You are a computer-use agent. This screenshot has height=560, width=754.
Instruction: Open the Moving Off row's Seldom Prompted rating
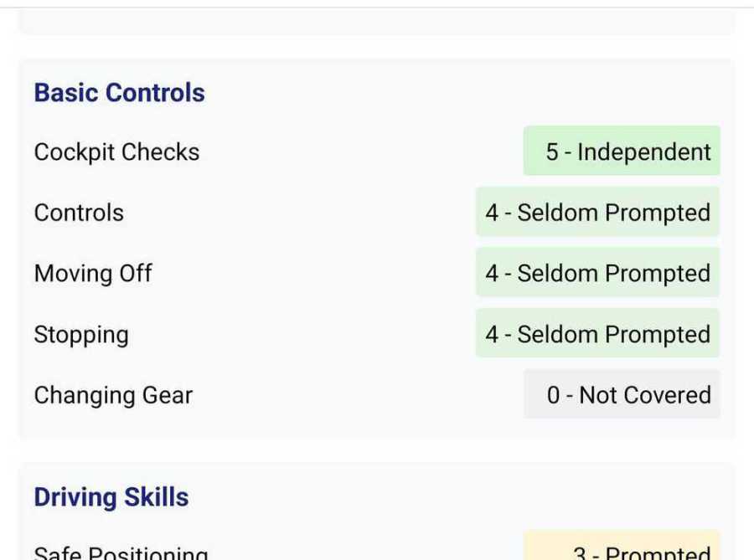(x=597, y=274)
